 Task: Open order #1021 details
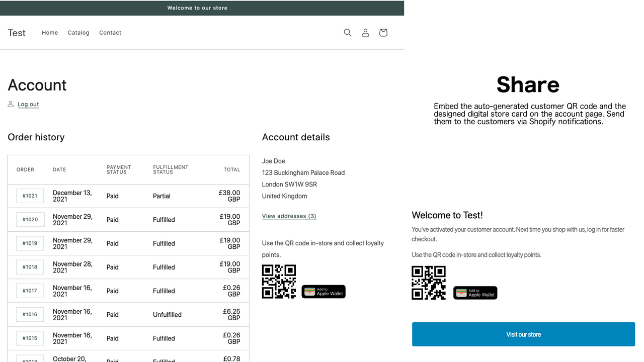click(30, 196)
